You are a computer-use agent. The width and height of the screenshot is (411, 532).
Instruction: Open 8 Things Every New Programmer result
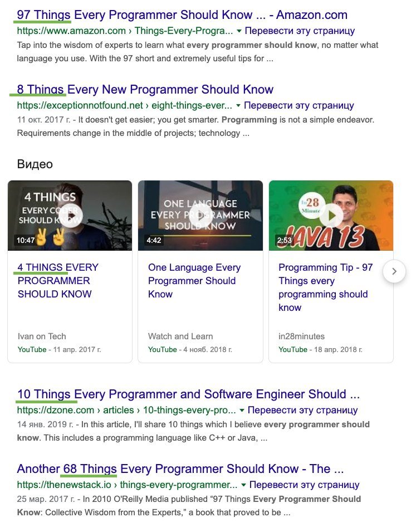(x=145, y=90)
